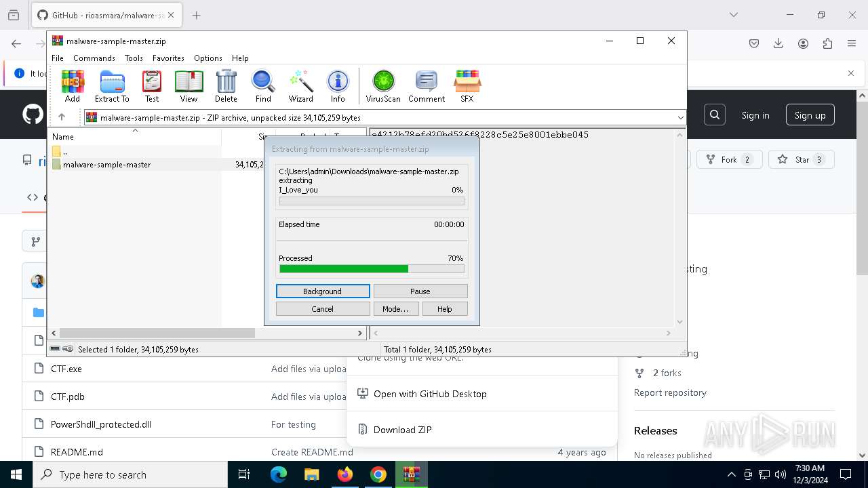Open the Favorites menu
Image resolution: width=868 pixels, height=488 pixels.
click(x=168, y=58)
